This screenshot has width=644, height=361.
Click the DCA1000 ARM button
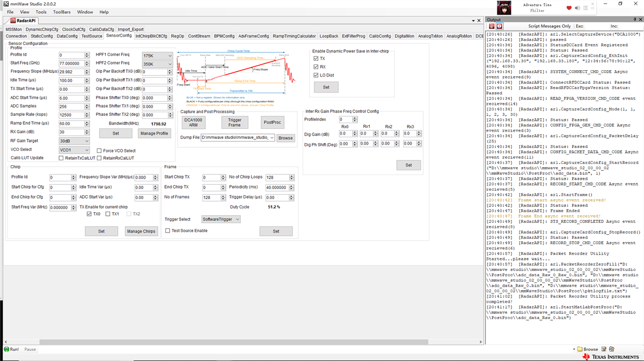194,123
